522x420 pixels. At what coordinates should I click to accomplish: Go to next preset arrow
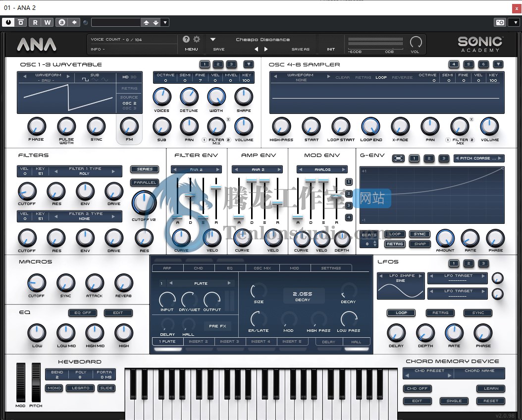pos(266,49)
